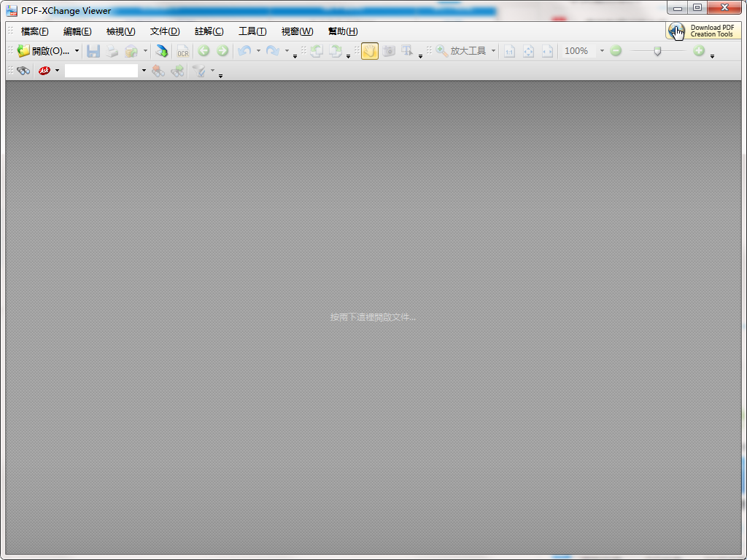Screen dimensions: 747x560
Task: Click the search text input field
Action: (x=101, y=71)
